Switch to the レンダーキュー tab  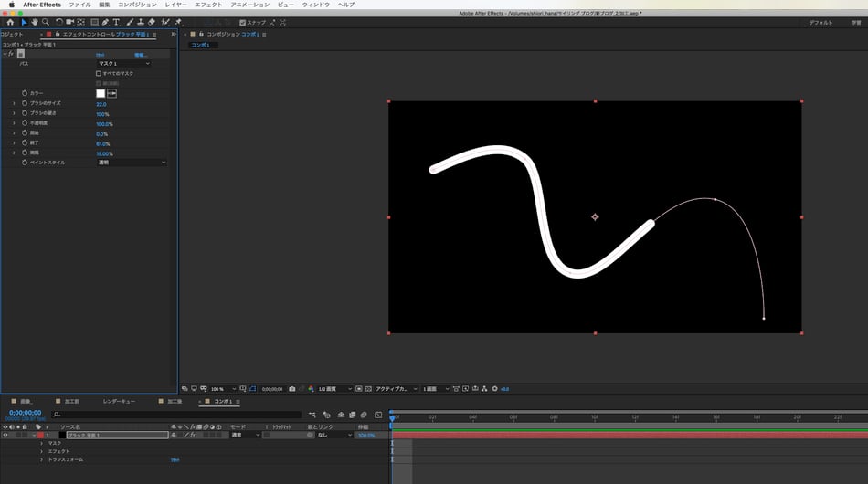pos(119,401)
